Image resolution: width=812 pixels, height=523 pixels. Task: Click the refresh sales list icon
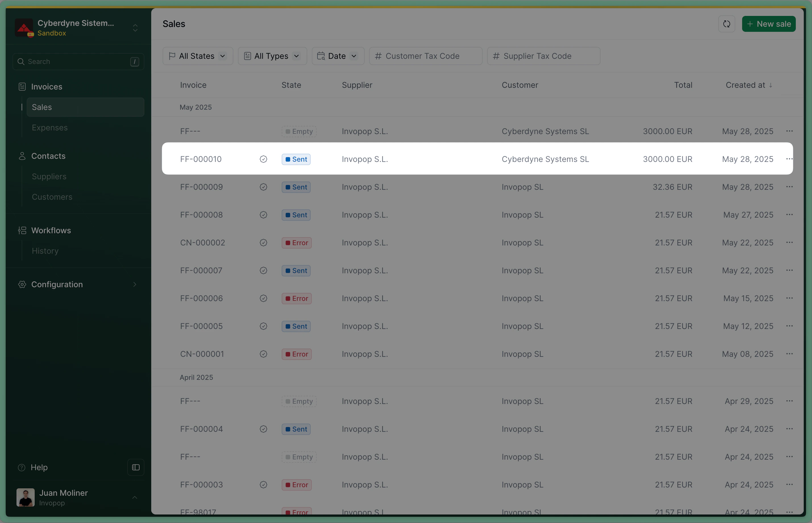tap(726, 24)
